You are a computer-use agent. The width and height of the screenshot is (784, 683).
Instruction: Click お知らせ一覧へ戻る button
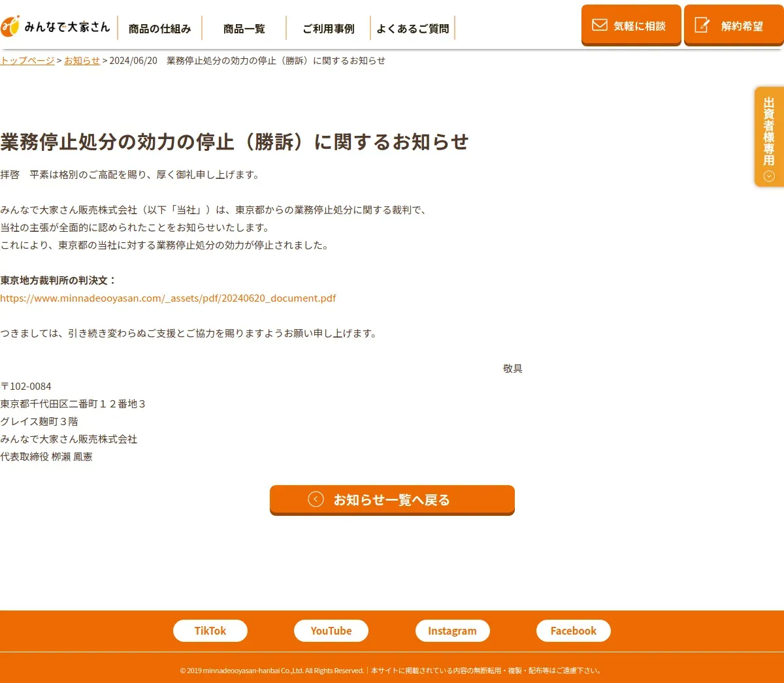[x=392, y=500]
